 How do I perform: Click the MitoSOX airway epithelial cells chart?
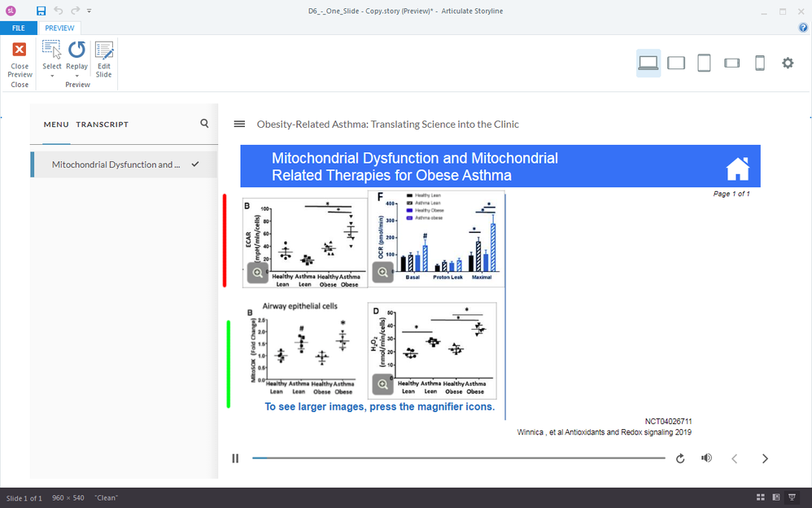point(302,348)
